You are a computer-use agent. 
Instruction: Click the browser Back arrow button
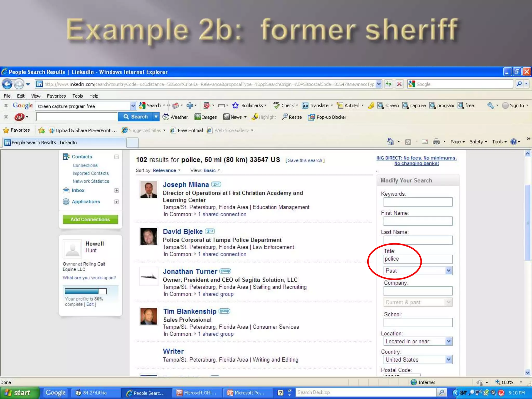[7, 84]
